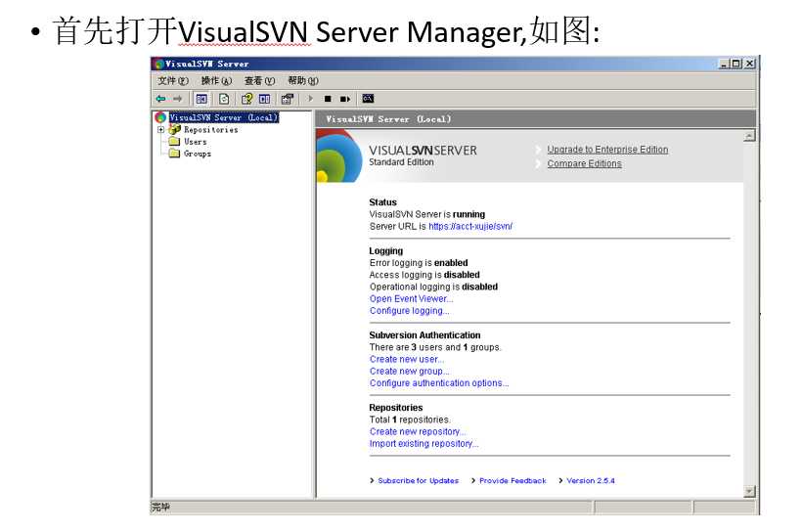Click the Subversion Authentication heading
The image size is (803, 532).
(x=424, y=334)
